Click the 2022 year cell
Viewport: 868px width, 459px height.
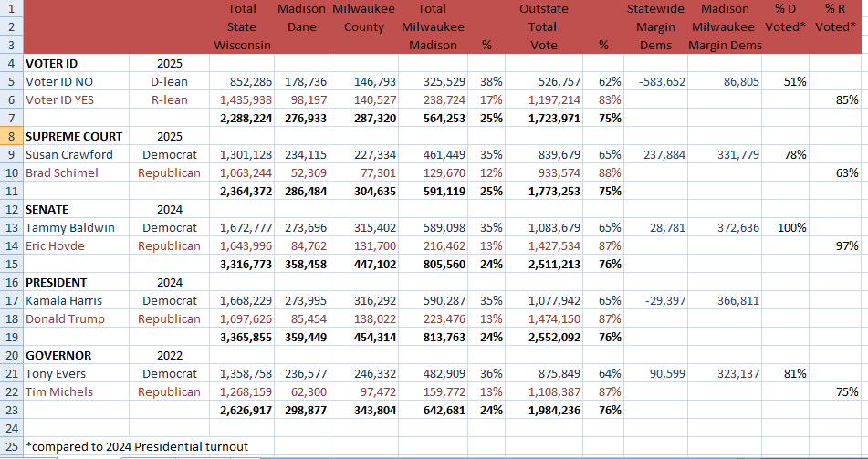tap(170, 356)
